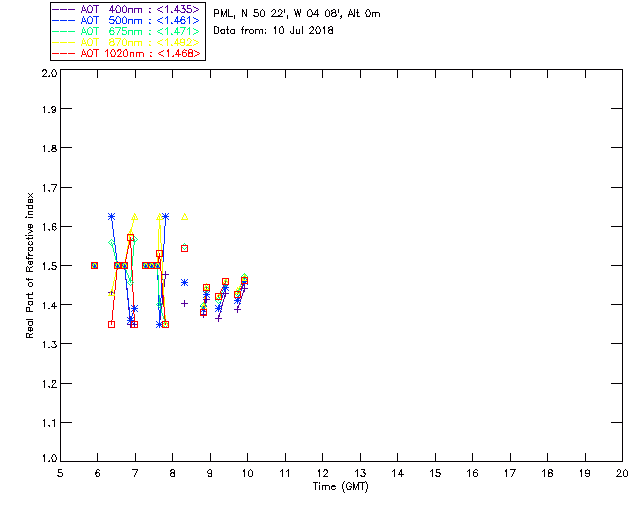This screenshot has height=512, width=640.
Task: Click the x-axis tick label 9
Action: [210, 473]
